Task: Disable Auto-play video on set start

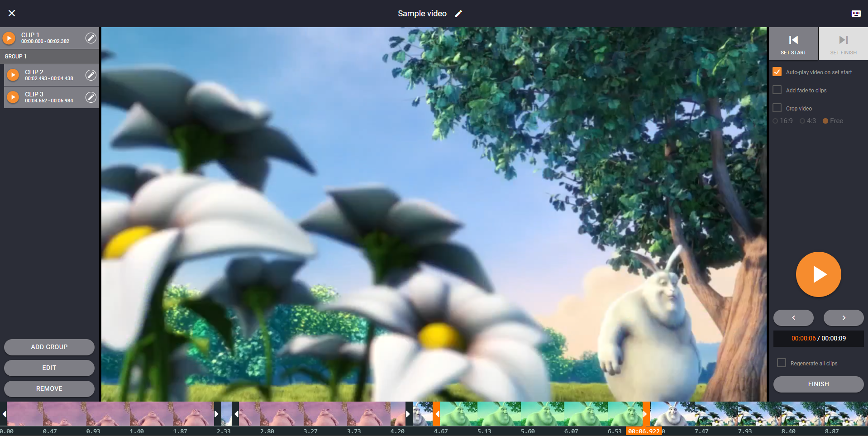Action: coord(777,72)
